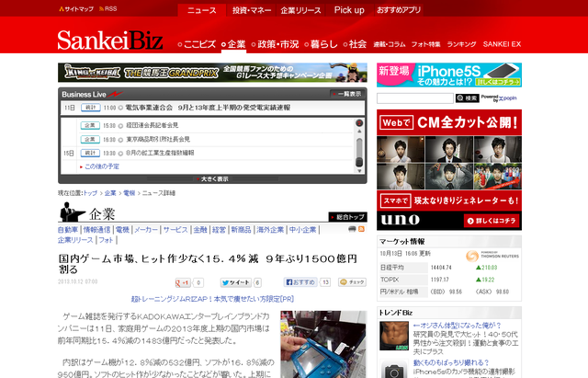Click the Nintendo 3DS article photo

(323, 344)
